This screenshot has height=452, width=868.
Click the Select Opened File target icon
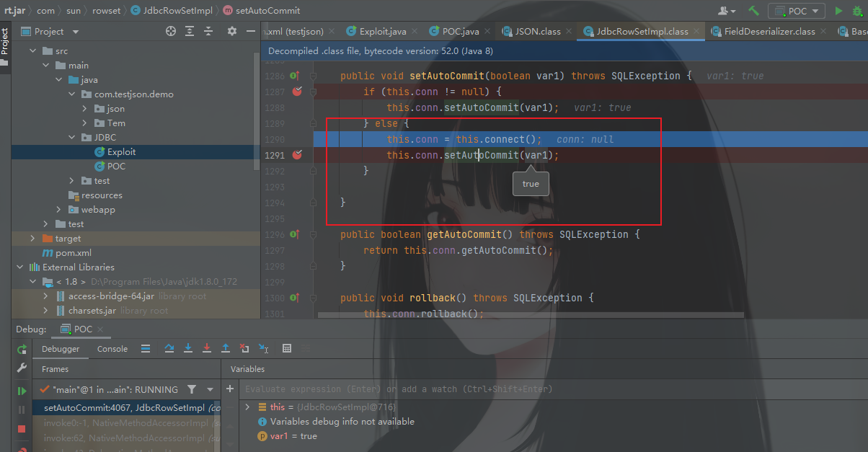[x=171, y=32]
